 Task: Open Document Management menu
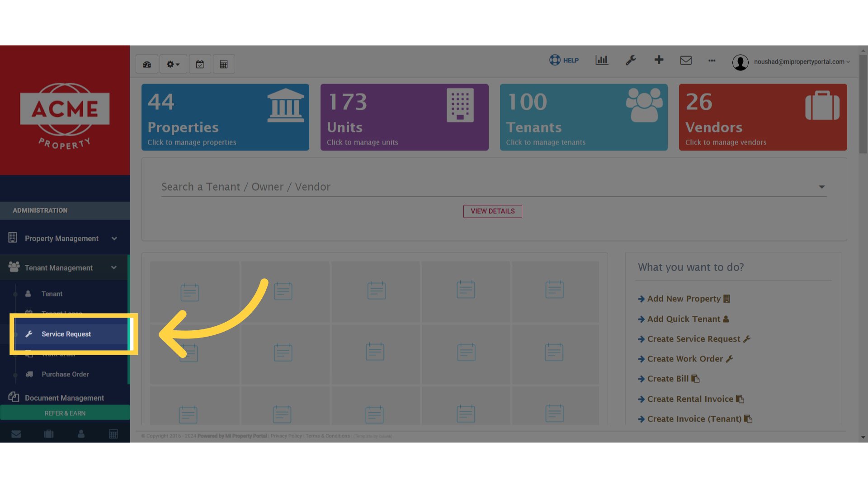pyautogui.click(x=64, y=398)
